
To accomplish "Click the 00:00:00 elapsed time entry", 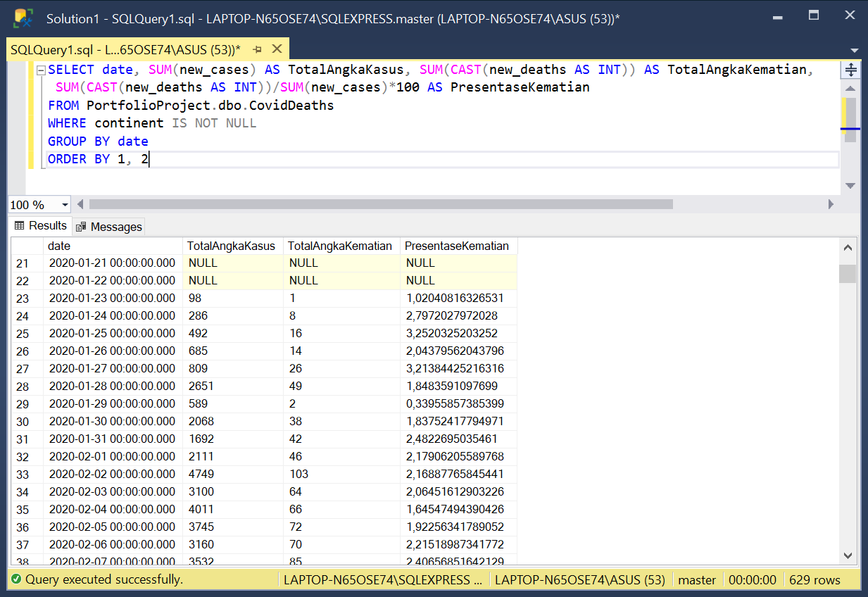I will point(753,580).
